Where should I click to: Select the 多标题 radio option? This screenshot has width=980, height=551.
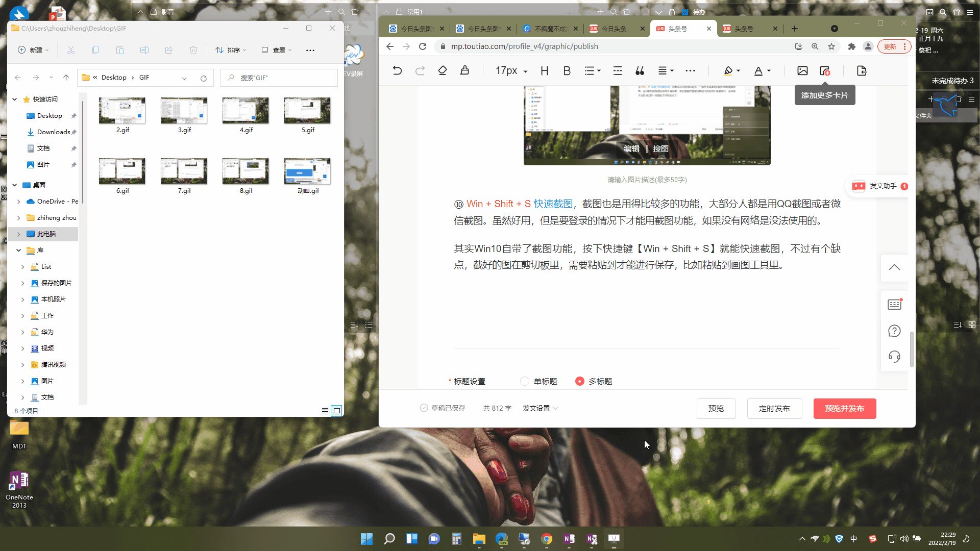pos(580,381)
